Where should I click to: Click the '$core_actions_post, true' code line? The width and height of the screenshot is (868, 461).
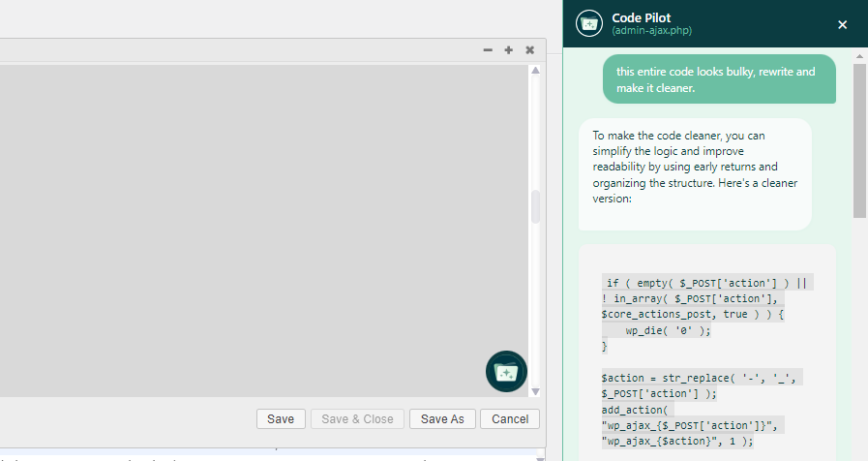click(x=693, y=314)
